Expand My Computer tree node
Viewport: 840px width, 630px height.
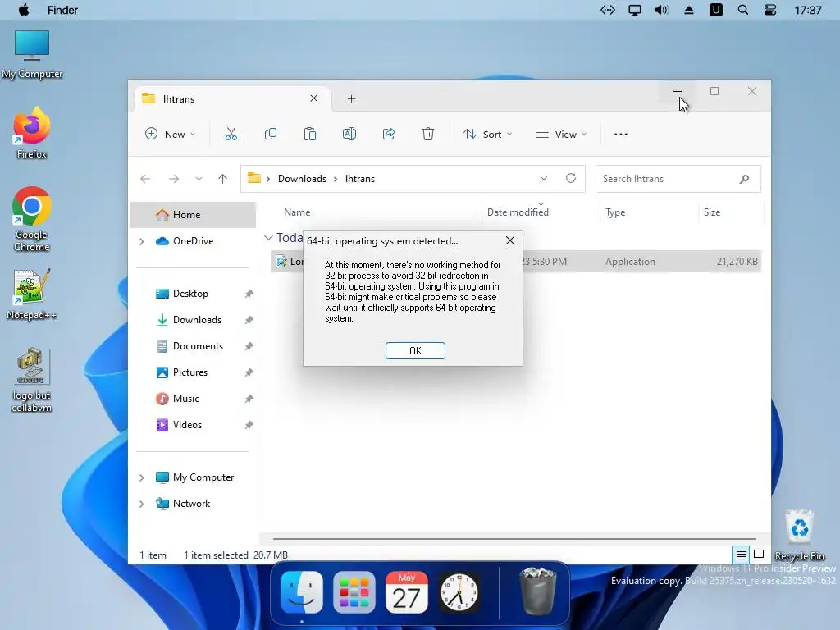coord(141,478)
